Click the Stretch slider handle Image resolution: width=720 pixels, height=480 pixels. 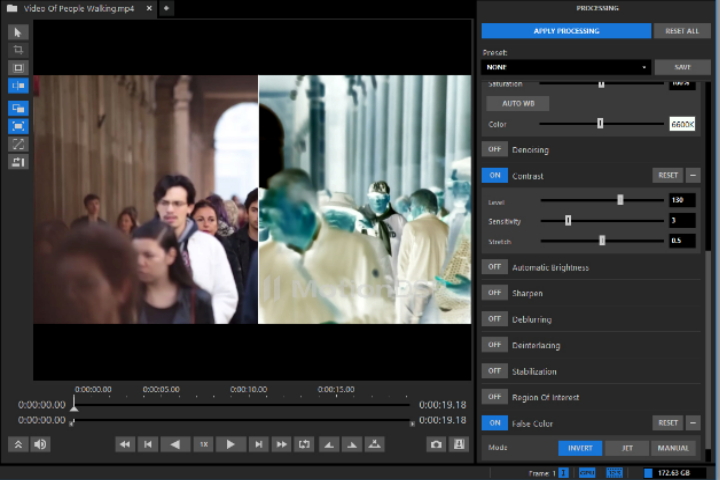pos(602,240)
